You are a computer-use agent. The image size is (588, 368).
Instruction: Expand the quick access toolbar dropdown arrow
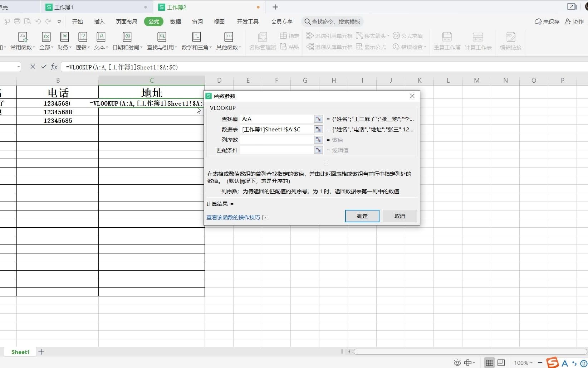coord(59,21)
